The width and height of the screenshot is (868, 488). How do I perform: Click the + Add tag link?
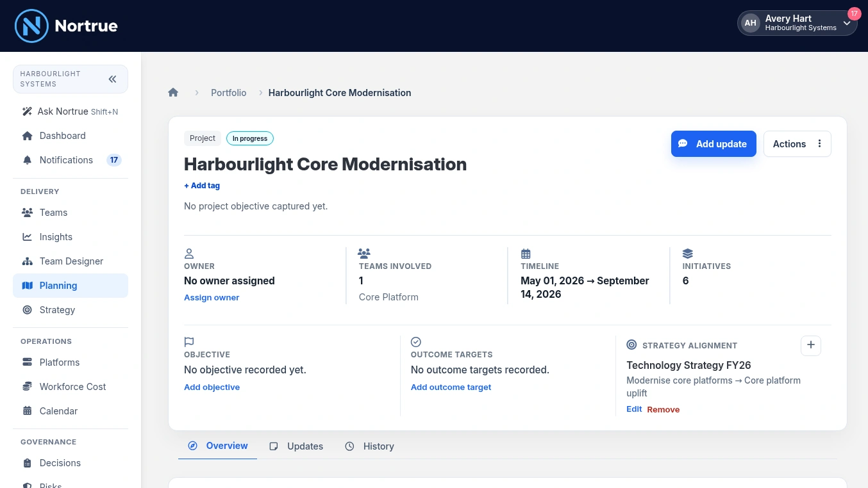(x=202, y=186)
